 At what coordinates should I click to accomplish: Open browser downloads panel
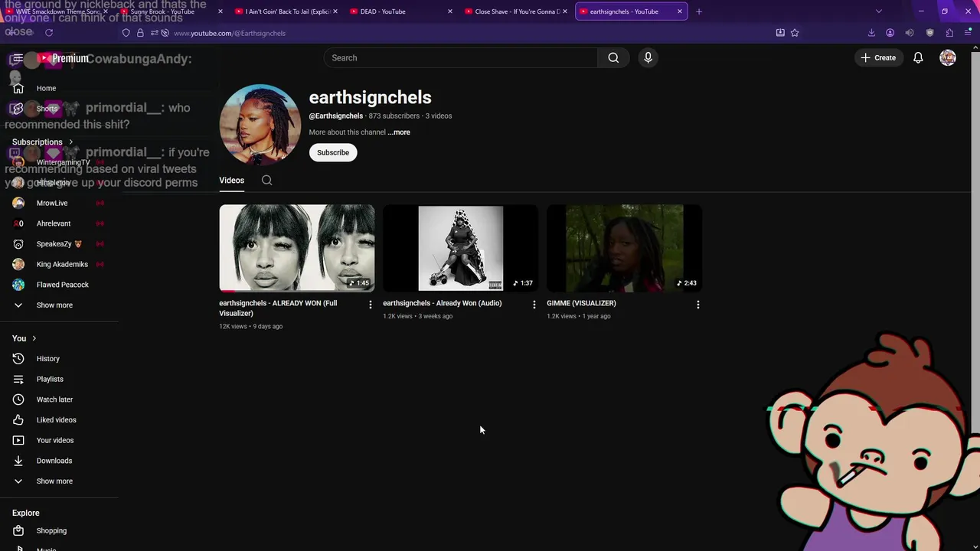click(x=871, y=33)
